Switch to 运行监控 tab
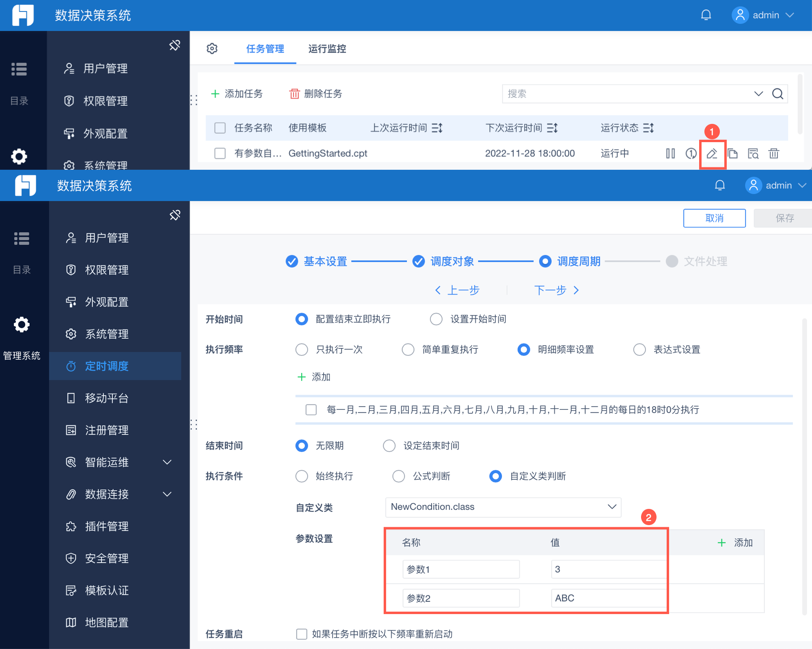Image resolution: width=812 pixels, height=649 pixels. 327,49
